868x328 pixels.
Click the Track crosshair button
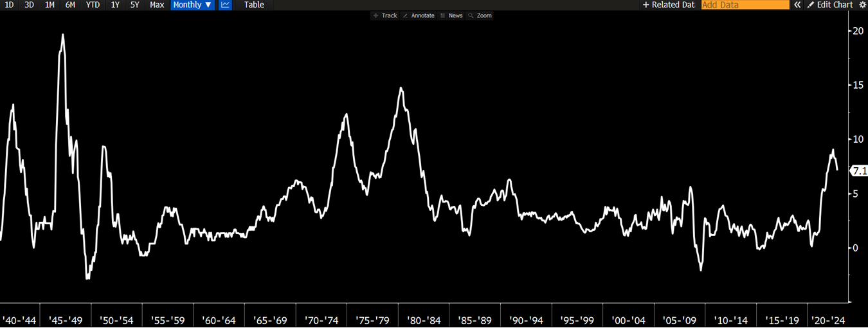click(x=385, y=15)
